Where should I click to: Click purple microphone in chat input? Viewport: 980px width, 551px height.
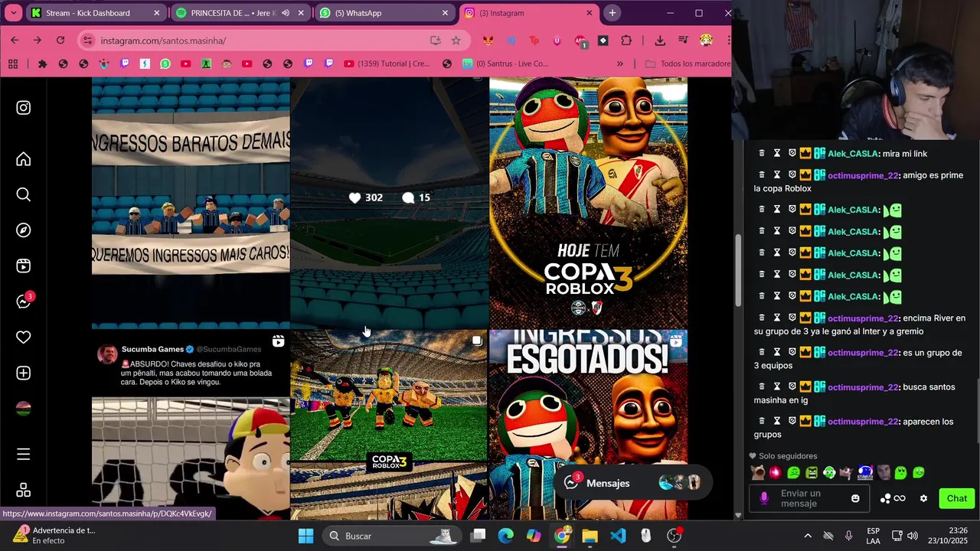coord(763,498)
